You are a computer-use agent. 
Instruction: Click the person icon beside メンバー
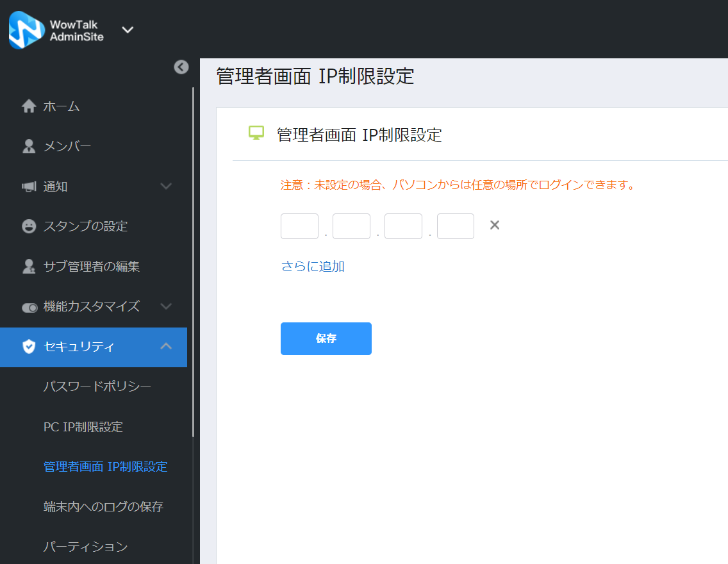(x=29, y=146)
